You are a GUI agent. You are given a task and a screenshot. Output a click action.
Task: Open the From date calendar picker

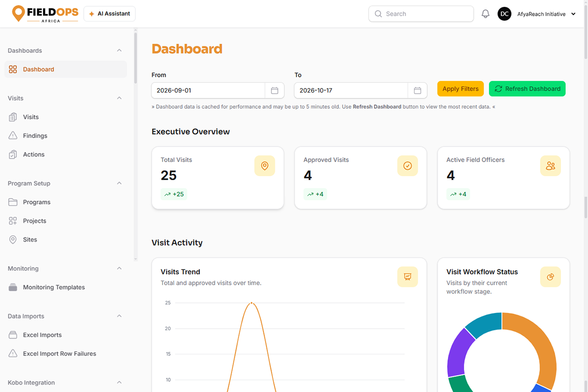[275, 91]
